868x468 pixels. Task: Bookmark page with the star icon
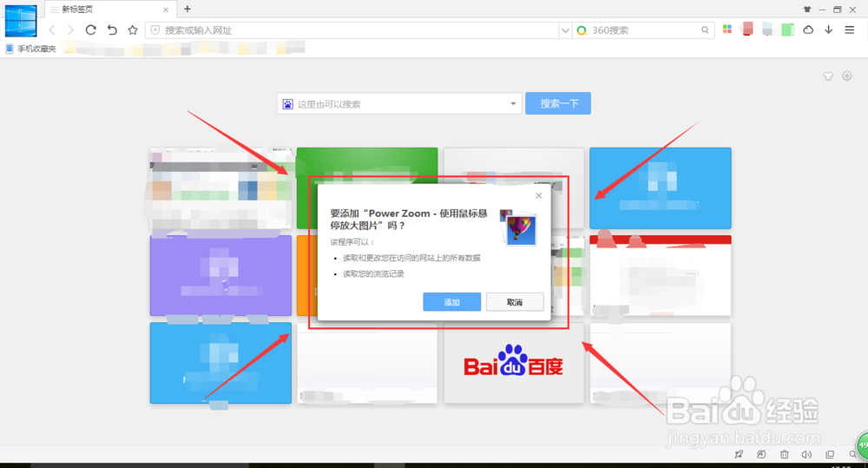coord(132,30)
